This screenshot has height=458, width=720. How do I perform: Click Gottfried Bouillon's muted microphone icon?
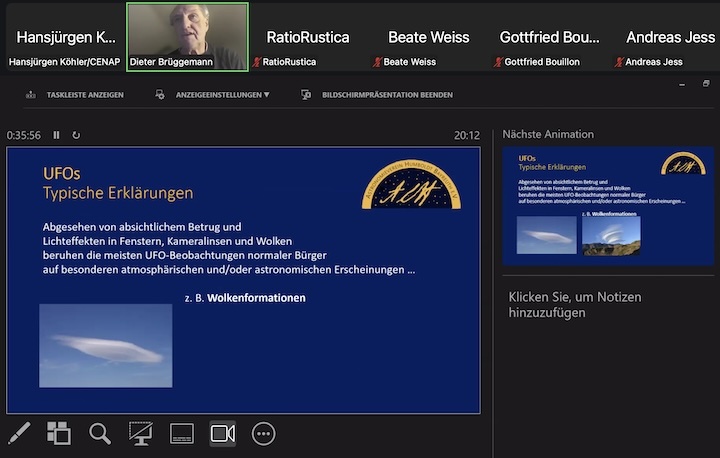(x=498, y=62)
